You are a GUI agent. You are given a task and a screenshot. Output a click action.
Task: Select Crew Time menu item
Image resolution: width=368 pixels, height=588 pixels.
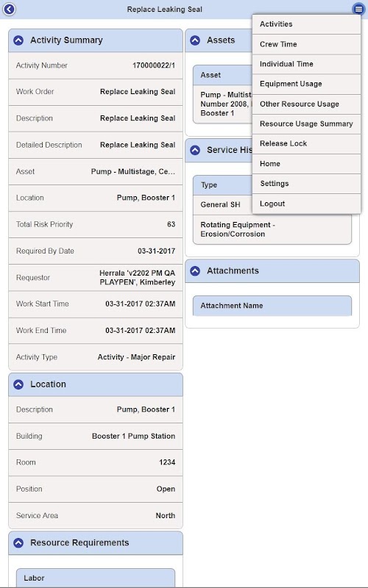coord(306,44)
